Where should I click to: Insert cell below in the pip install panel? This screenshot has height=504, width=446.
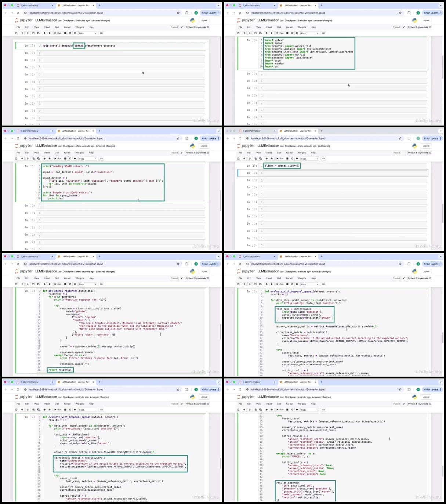(22, 33)
